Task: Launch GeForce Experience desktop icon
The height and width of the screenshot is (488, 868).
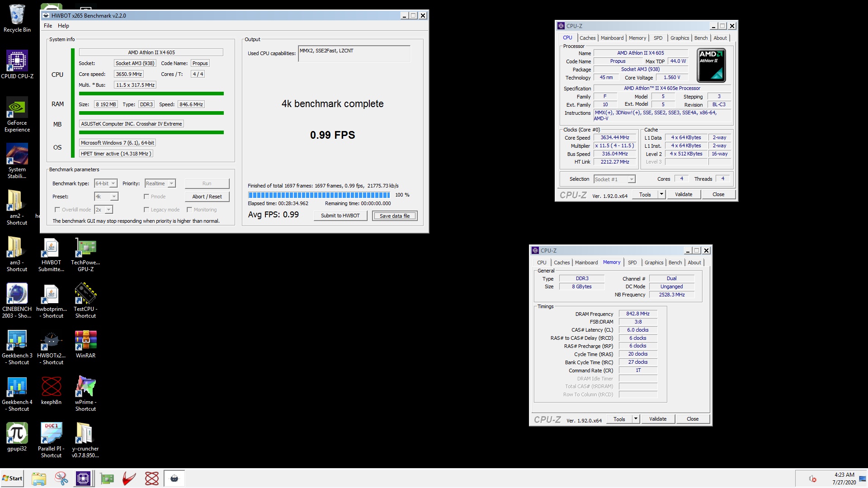Action: (17, 114)
